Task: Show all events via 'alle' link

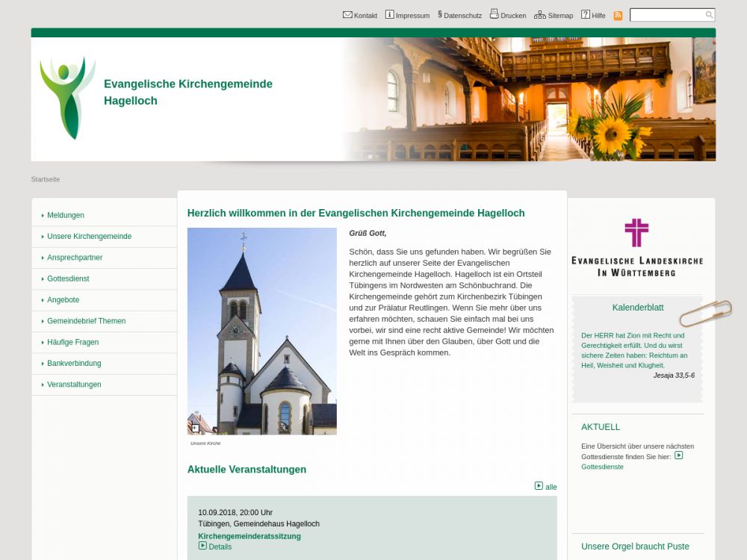Action: coord(551,487)
